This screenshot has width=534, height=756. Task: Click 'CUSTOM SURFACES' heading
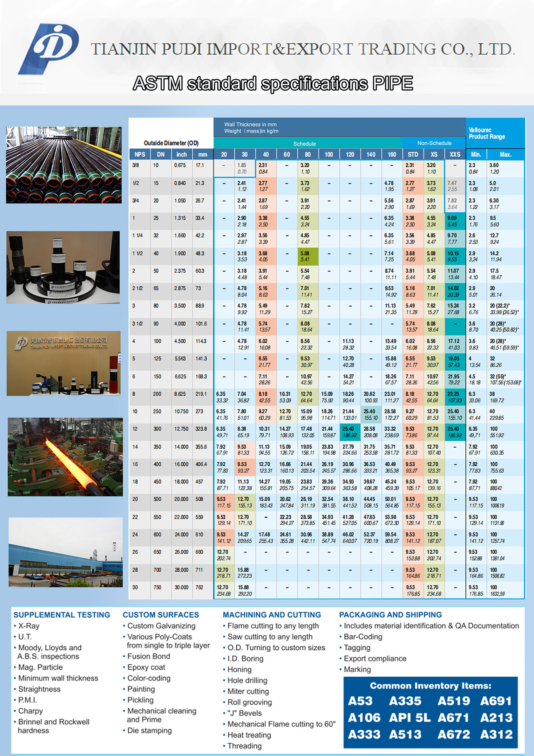click(161, 615)
